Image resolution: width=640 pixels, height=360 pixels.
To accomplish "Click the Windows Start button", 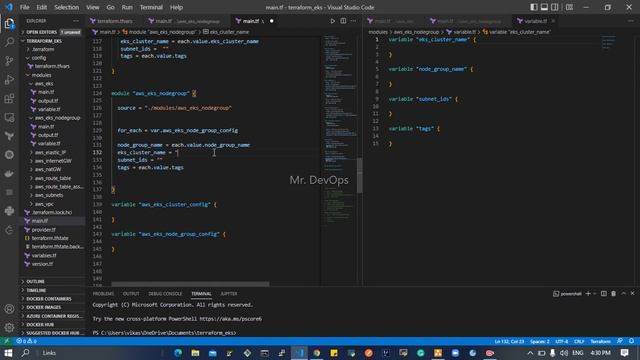I will (x=8, y=353).
